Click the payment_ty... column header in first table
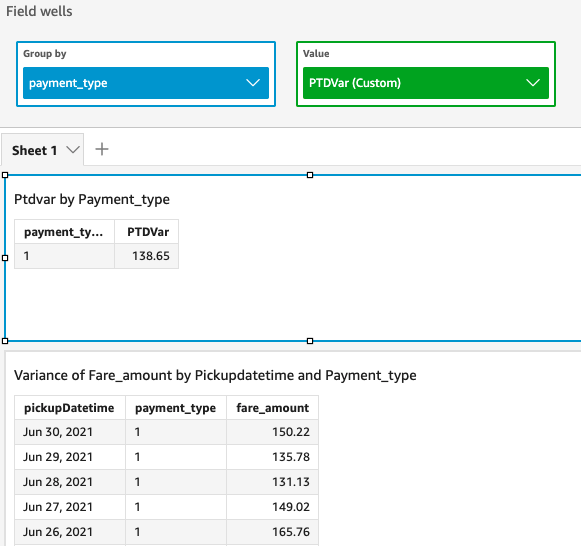Image resolution: width=581 pixels, height=546 pixels. click(x=64, y=232)
